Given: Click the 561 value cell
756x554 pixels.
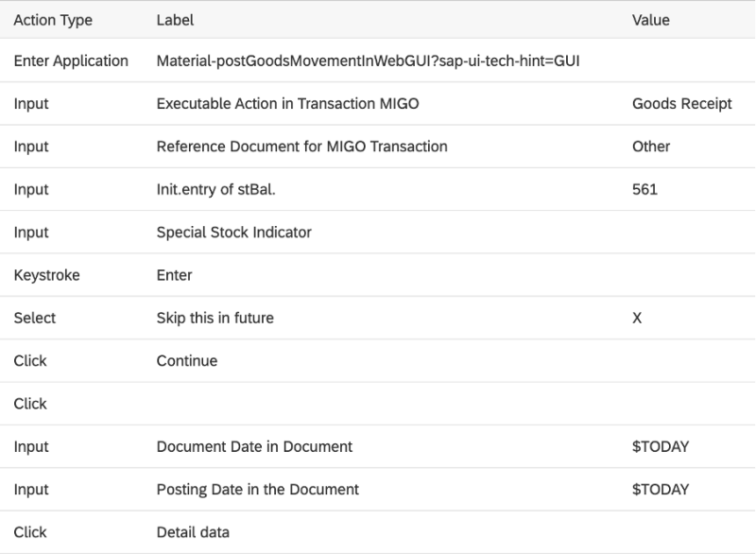Looking at the screenshot, I should pyautogui.click(x=644, y=189).
